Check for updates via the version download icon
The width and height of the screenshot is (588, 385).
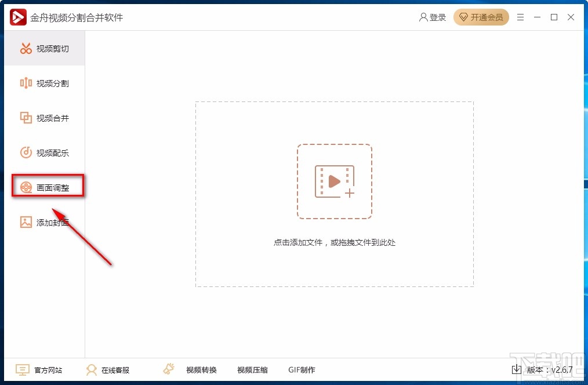(x=516, y=369)
